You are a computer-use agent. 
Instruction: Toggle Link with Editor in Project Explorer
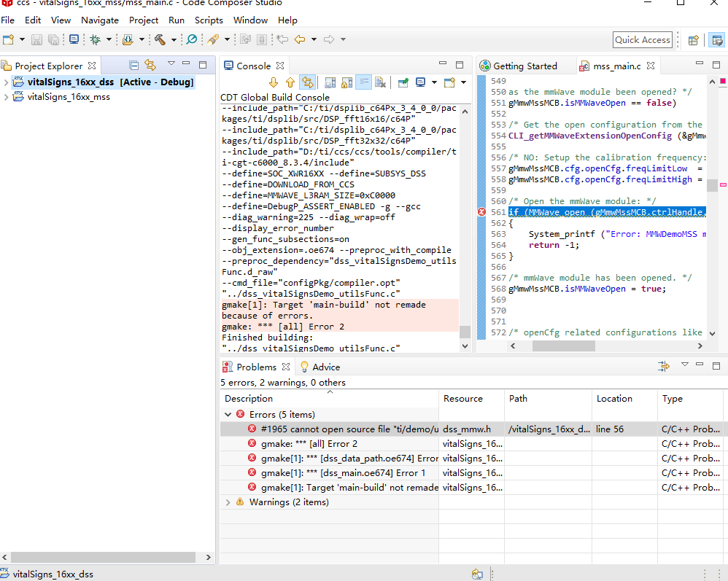(150, 66)
